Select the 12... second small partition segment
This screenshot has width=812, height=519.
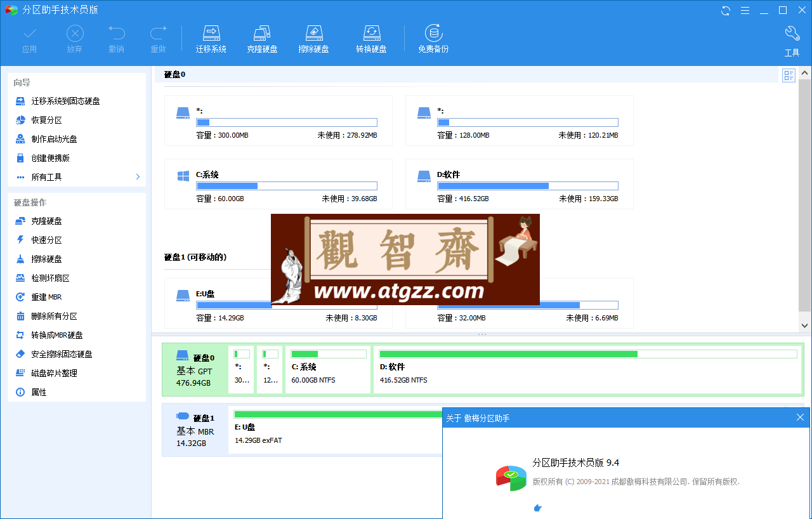[270, 370]
